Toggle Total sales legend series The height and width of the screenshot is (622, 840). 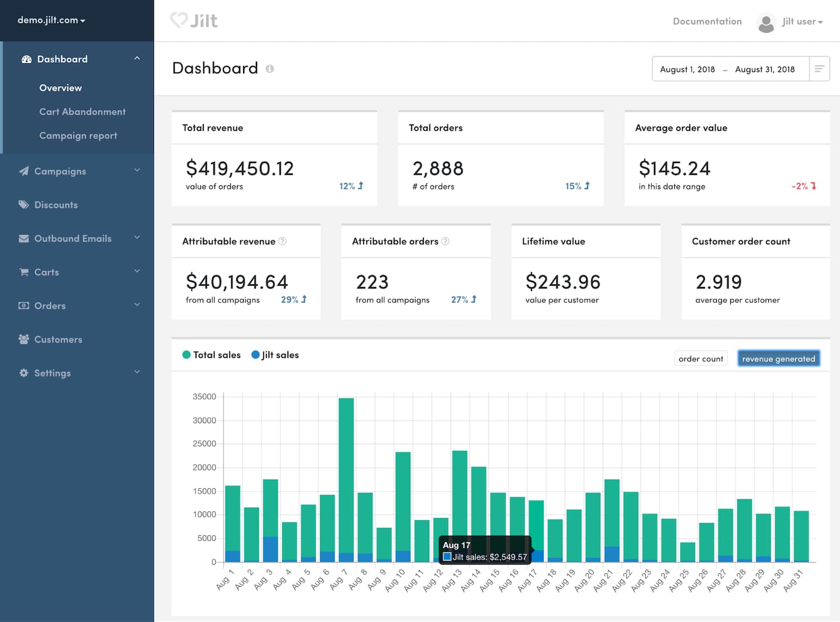(211, 355)
